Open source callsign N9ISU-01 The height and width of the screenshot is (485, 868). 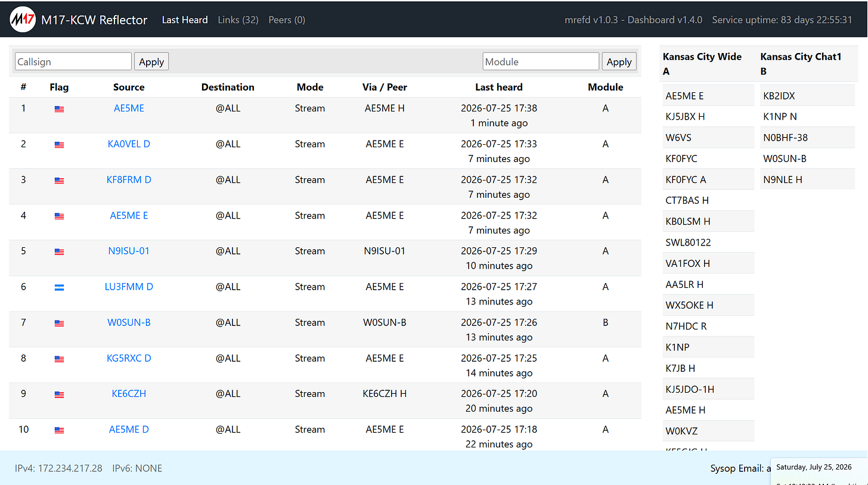[x=129, y=251]
